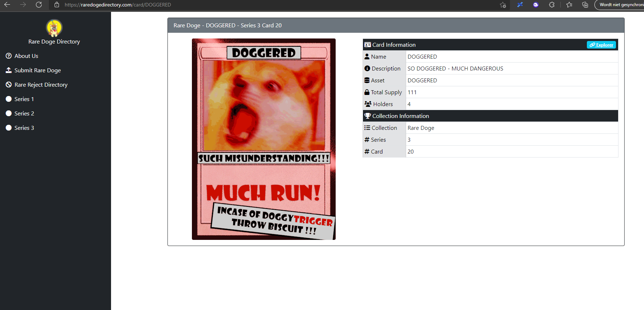Image resolution: width=644 pixels, height=310 pixels.
Task: Click description SO DOGGERED - MUCH DANGEROUS
Action: click(x=455, y=68)
